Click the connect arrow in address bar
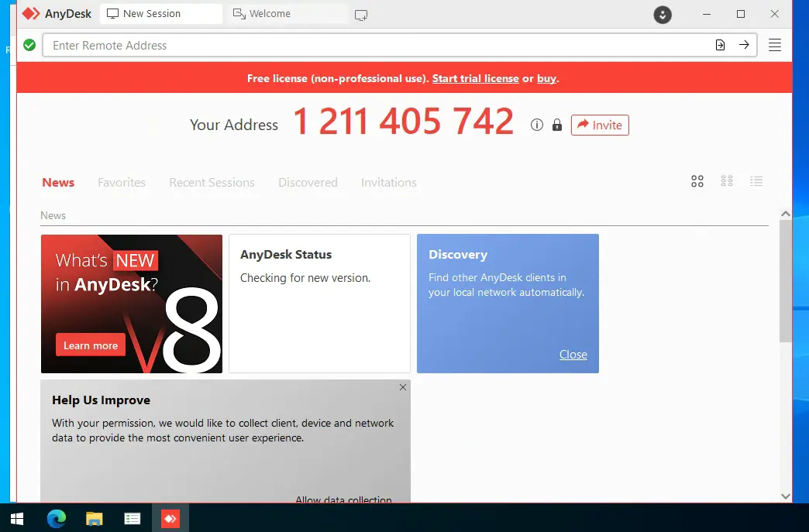809x532 pixels. (x=744, y=45)
